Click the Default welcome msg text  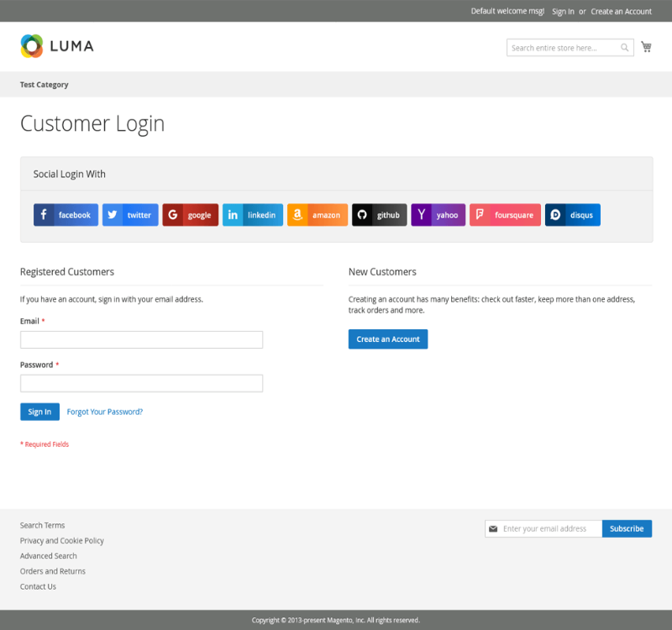(508, 11)
